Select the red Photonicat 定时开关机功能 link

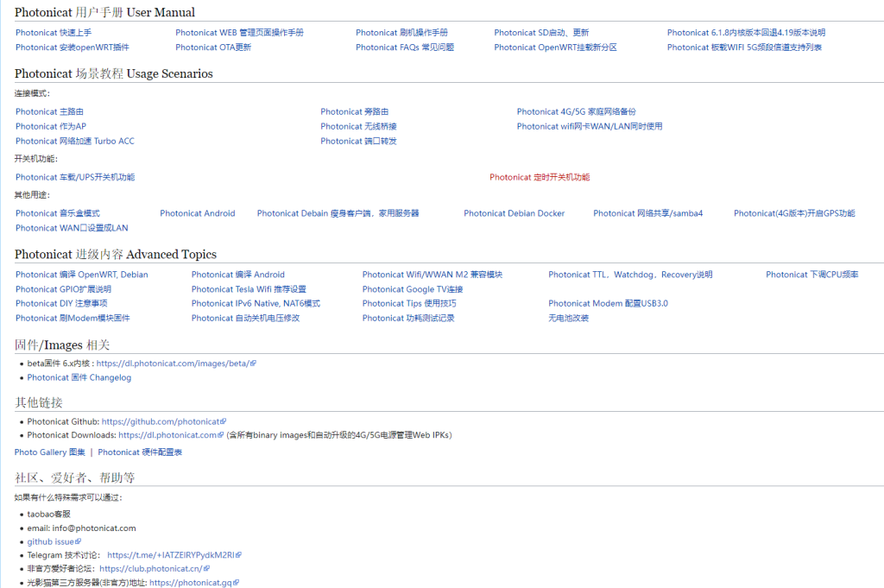pos(540,177)
